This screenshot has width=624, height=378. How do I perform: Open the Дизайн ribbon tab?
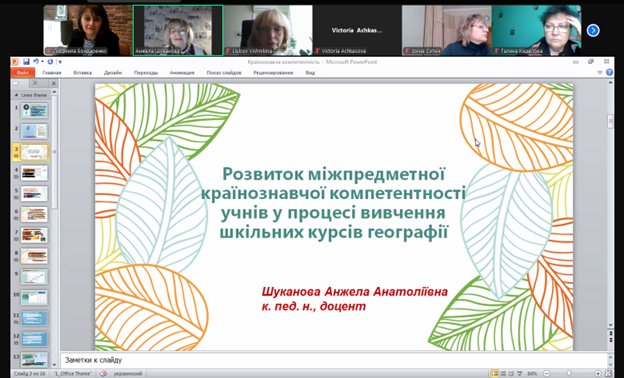113,73
